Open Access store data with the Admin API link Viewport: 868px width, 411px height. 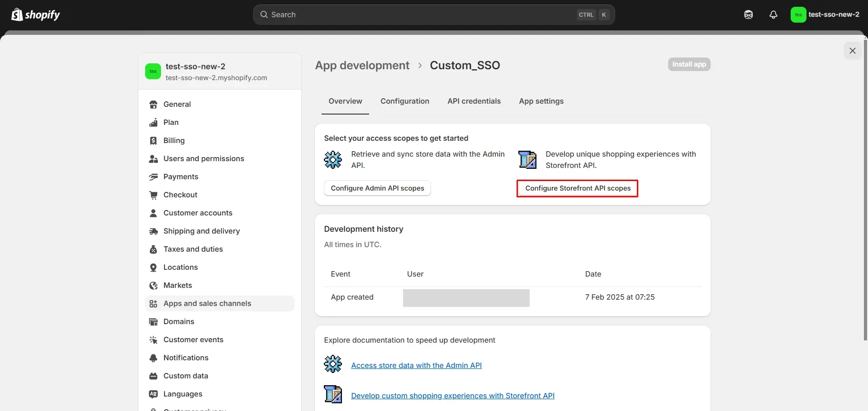coord(416,365)
